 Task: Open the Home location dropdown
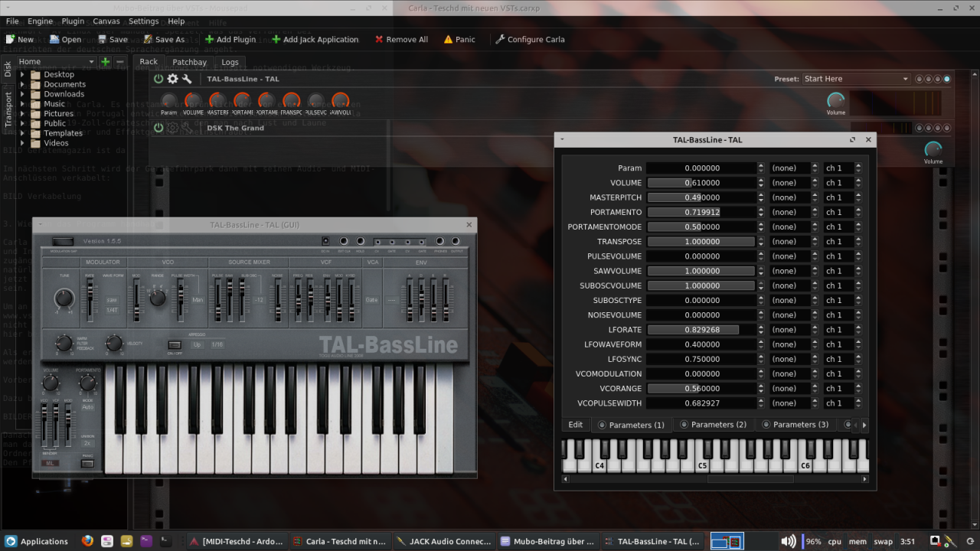[57, 61]
